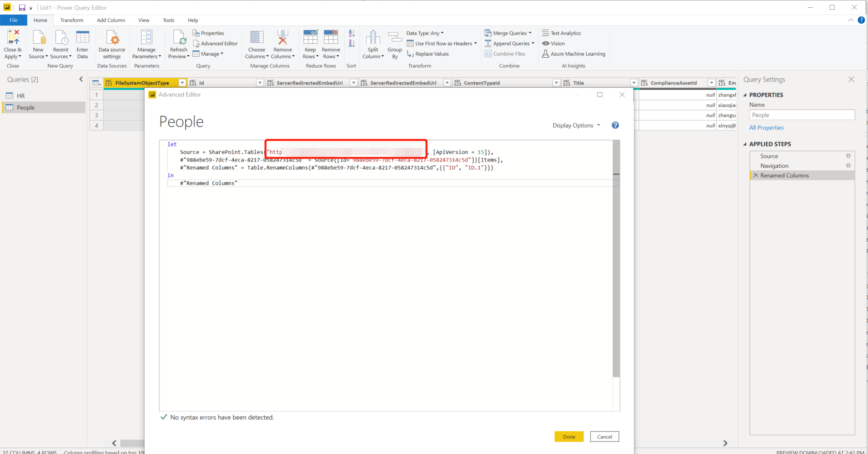Switch to the Transform ribbon tab
The height and width of the screenshot is (454, 868).
pos(72,20)
